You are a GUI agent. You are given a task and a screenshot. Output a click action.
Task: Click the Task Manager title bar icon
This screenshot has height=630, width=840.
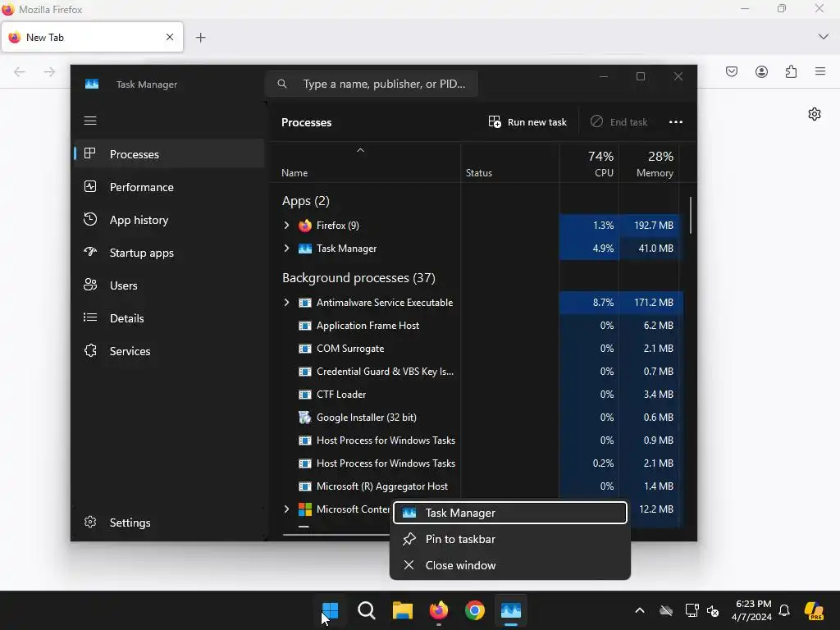(92, 84)
